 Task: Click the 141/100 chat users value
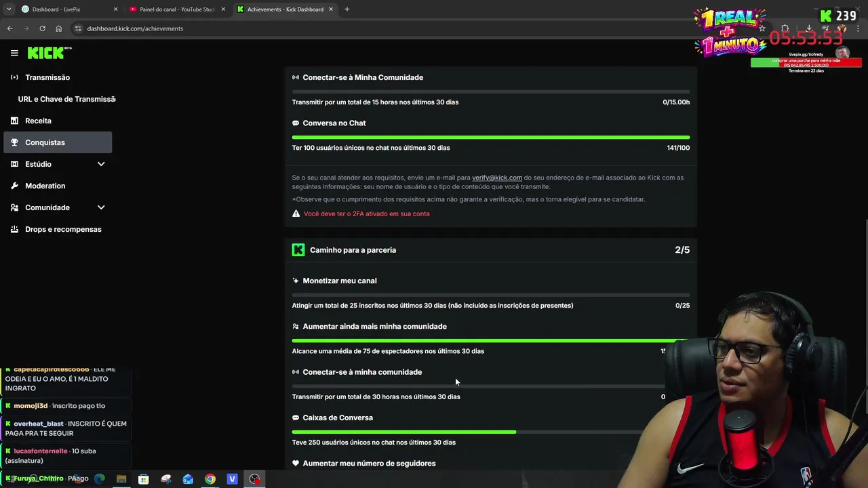pyautogui.click(x=678, y=148)
